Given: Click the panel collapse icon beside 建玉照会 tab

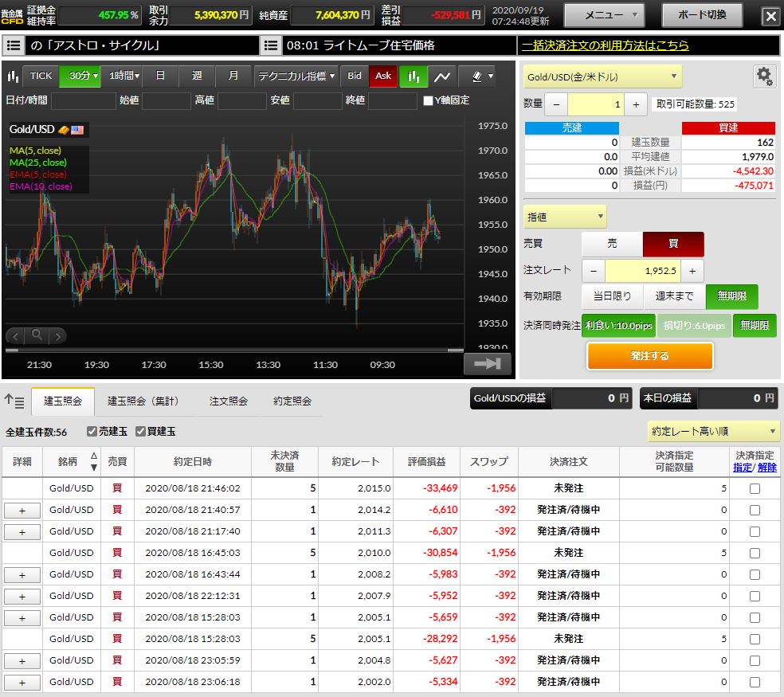Looking at the screenshot, I should point(14,401).
